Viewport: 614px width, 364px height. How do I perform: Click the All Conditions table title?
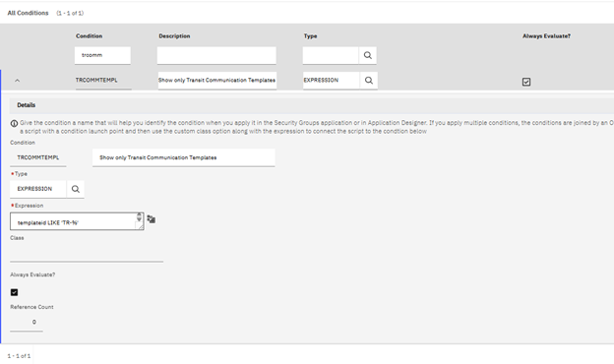28,13
